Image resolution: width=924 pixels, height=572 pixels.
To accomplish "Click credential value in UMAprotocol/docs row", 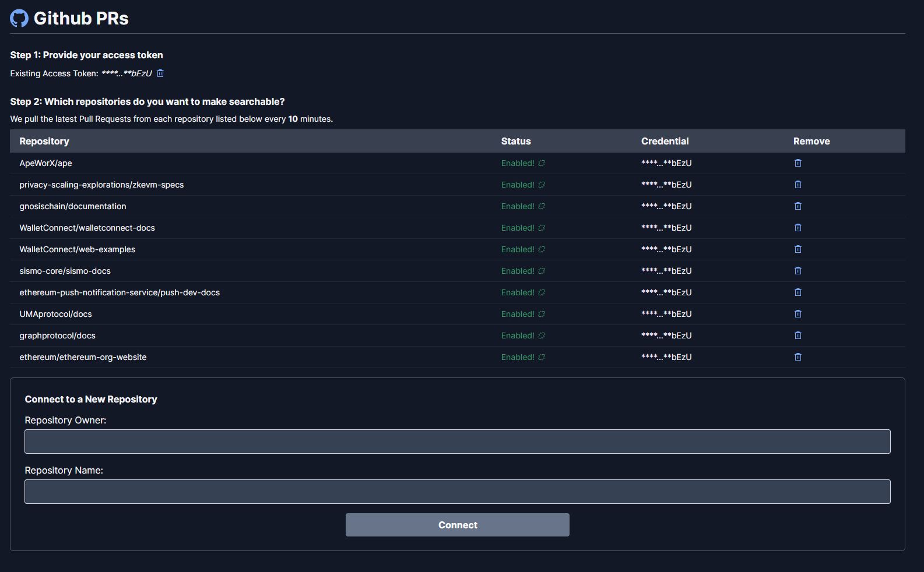I will coord(666,314).
